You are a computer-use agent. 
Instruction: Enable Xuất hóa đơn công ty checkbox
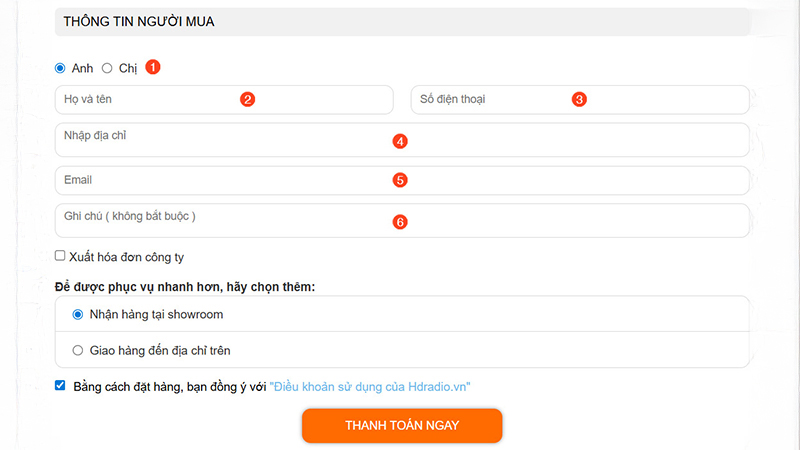tap(61, 256)
